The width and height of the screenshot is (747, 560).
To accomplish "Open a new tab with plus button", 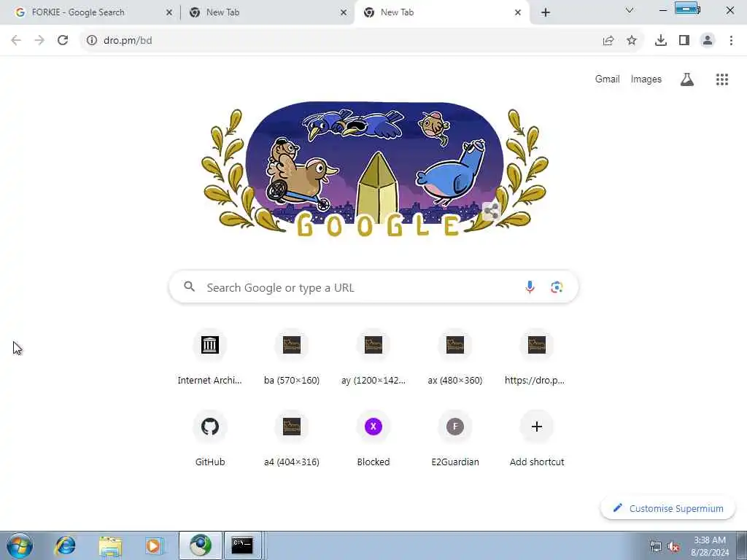I will (x=546, y=12).
